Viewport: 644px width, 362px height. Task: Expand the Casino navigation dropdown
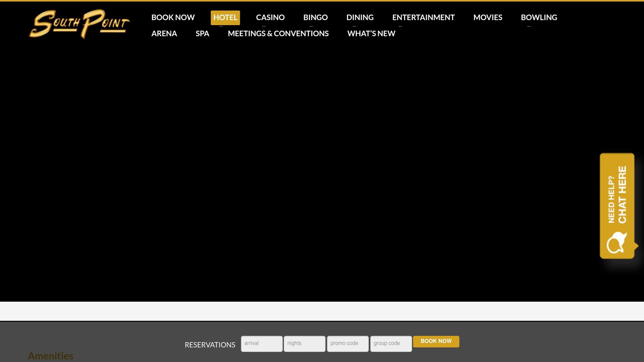pyautogui.click(x=270, y=18)
